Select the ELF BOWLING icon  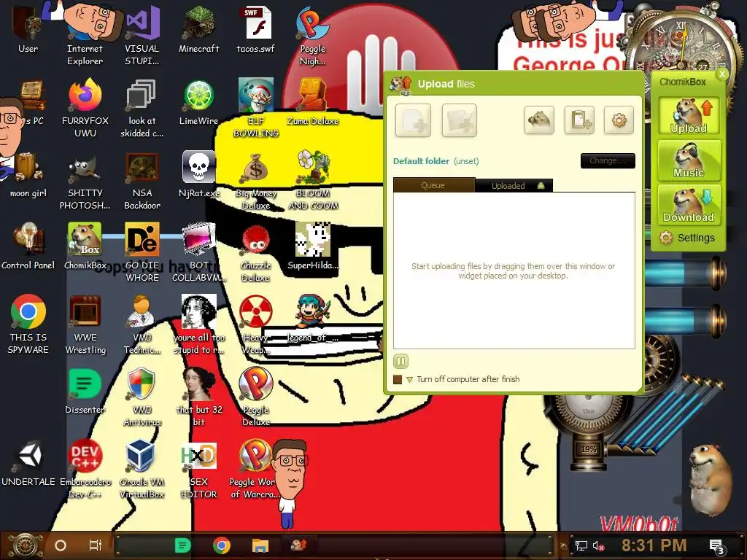pos(256,109)
